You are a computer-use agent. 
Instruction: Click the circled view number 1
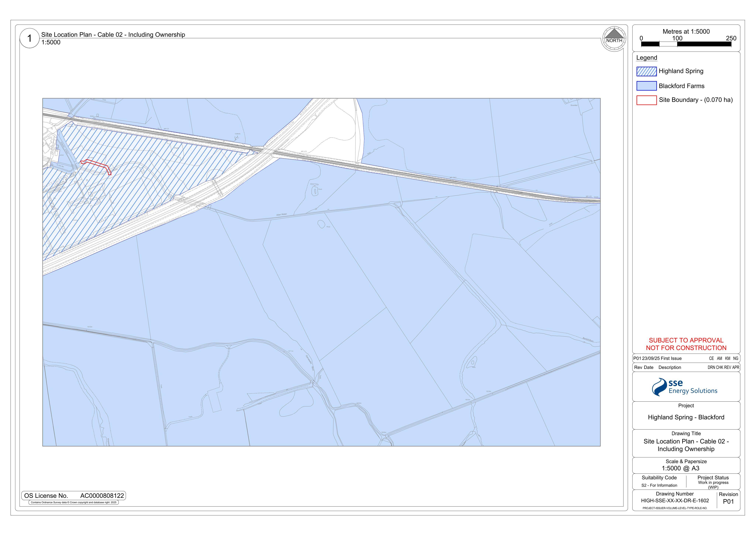30,39
